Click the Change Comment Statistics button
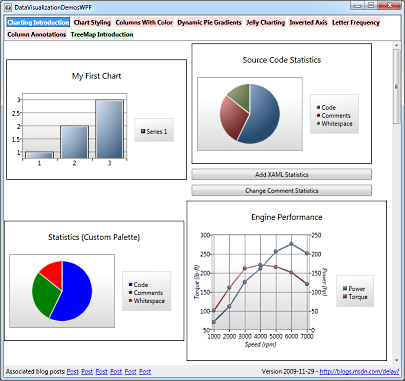 tap(282, 190)
